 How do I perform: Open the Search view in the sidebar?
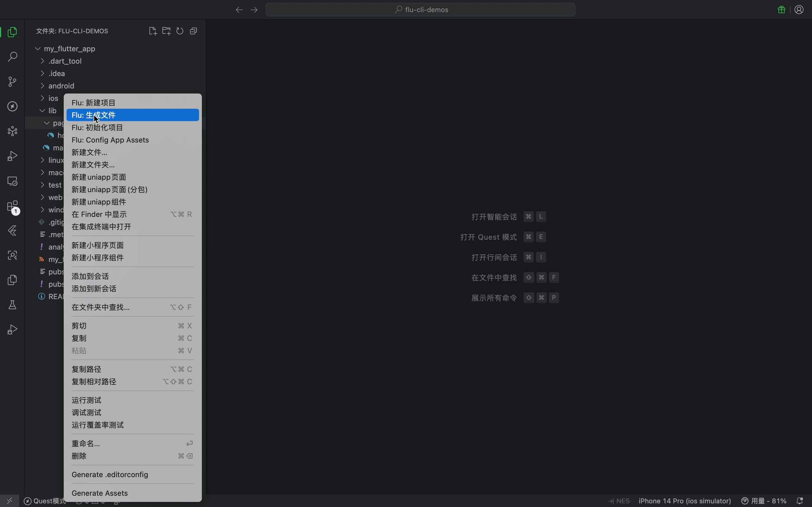point(12,57)
